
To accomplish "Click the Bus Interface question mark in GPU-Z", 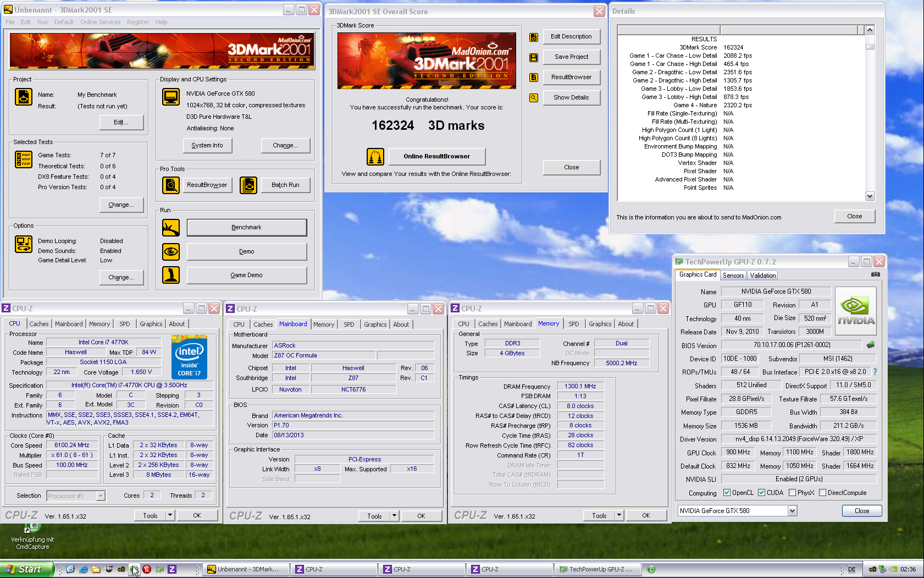I will pyautogui.click(x=875, y=372).
